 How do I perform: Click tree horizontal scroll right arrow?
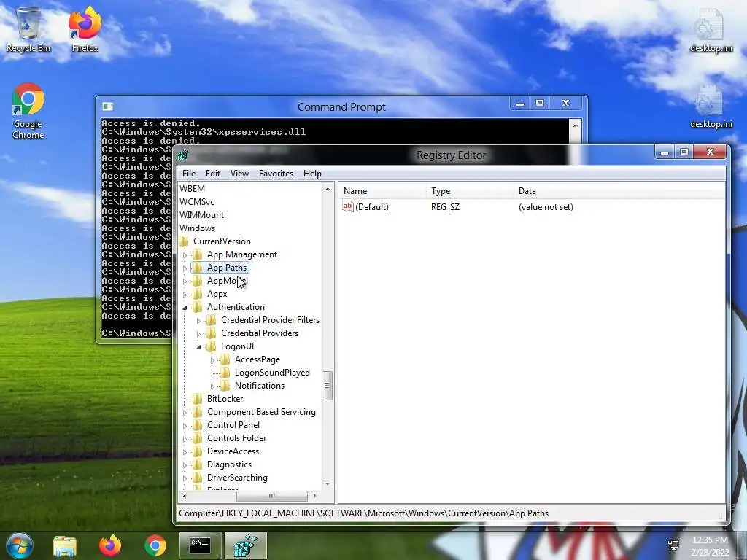pos(314,496)
